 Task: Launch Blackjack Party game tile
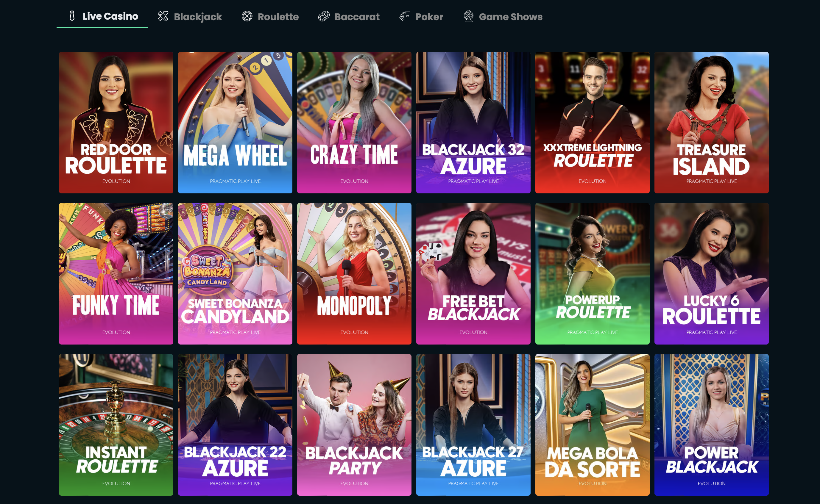point(354,425)
